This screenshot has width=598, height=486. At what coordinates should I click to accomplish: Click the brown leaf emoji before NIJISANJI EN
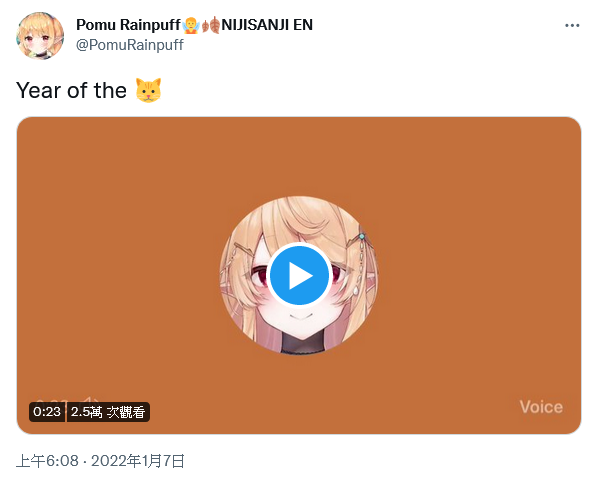click(x=211, y=25)
